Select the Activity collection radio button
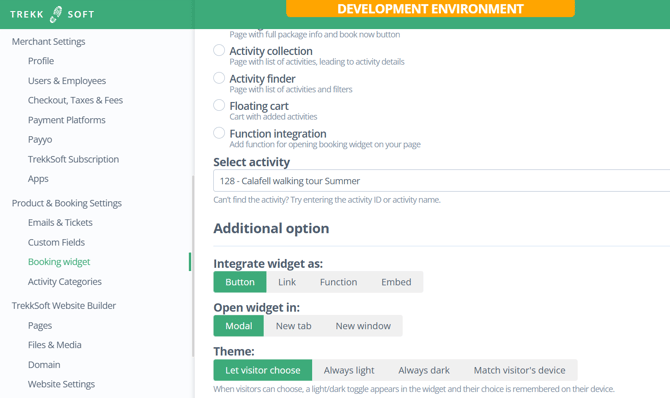The image size is (670, 398). click(219, 50)
